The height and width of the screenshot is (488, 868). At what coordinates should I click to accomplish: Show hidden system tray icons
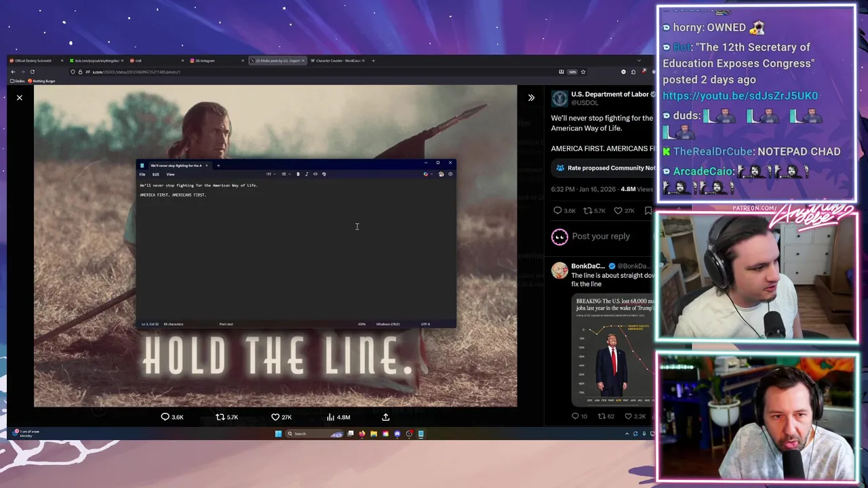[x=627, y=434]
